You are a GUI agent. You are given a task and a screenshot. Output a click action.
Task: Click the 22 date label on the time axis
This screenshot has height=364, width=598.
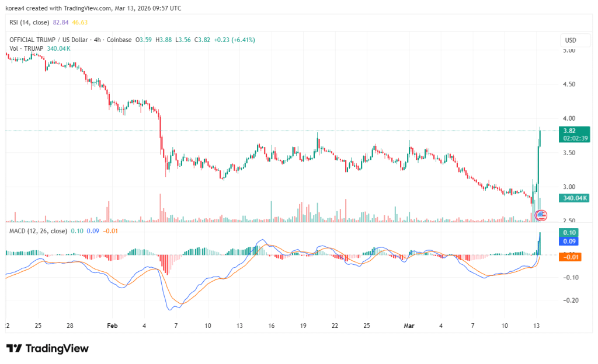(335, 325)
